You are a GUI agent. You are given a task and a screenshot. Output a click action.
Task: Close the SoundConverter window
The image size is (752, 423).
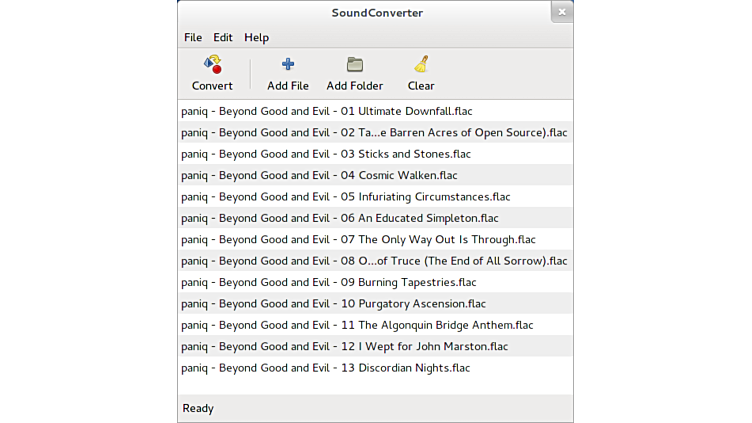pos(562,12)
